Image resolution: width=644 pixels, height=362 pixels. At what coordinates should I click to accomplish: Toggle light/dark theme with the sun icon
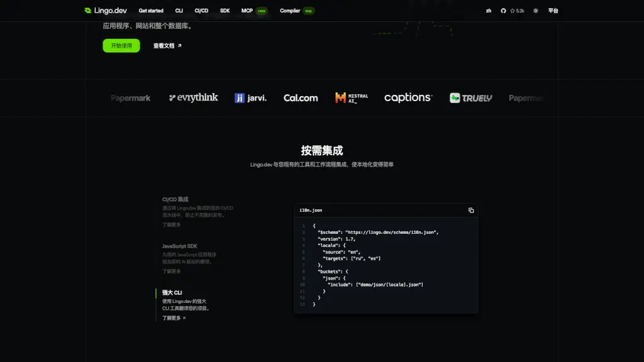point(535,10)
